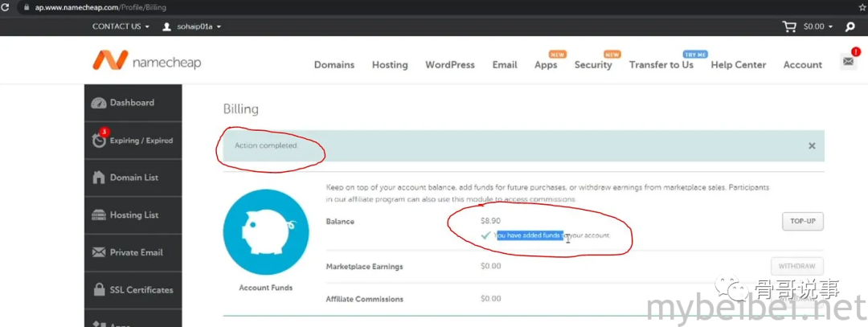The image size is (868, 327).
Task: Click the Account Funds piggy bank icon
Action: pyautogui.click(x=266, y=232)
